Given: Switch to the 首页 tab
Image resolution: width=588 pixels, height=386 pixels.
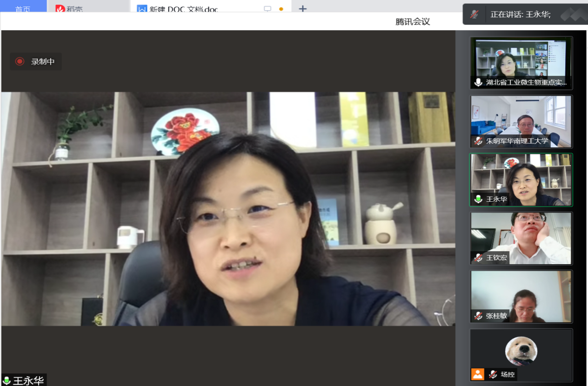Looking at the screenshot, I should coord(23,9).
